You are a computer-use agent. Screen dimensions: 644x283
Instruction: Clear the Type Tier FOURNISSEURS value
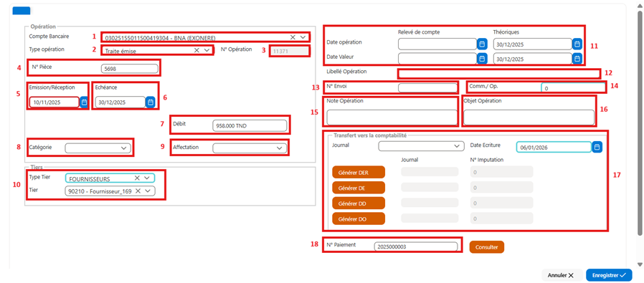click(137, 178)
